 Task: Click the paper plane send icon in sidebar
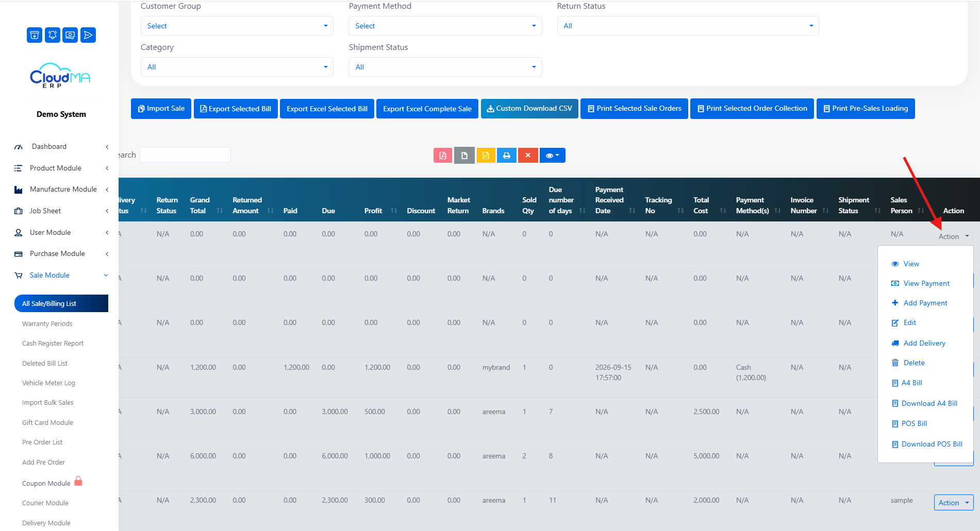88,35
